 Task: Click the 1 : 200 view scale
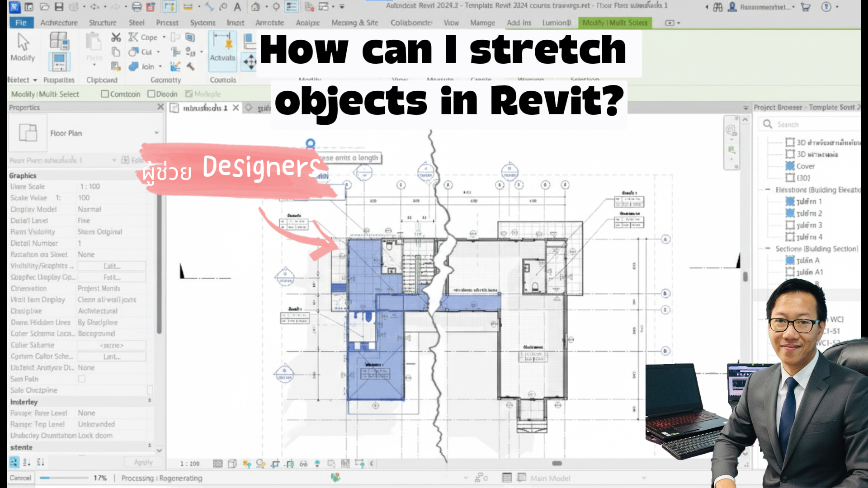[190, 464]
